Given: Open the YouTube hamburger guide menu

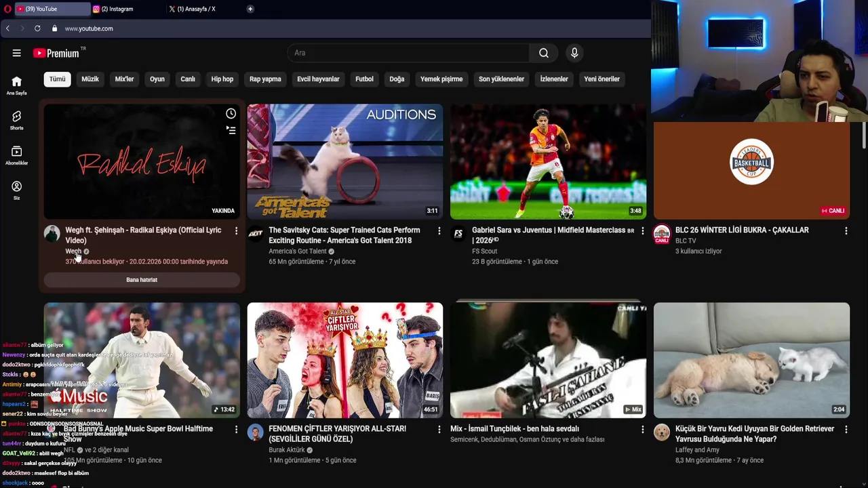Looking at the screenshot, I should (x=16, y=53).
